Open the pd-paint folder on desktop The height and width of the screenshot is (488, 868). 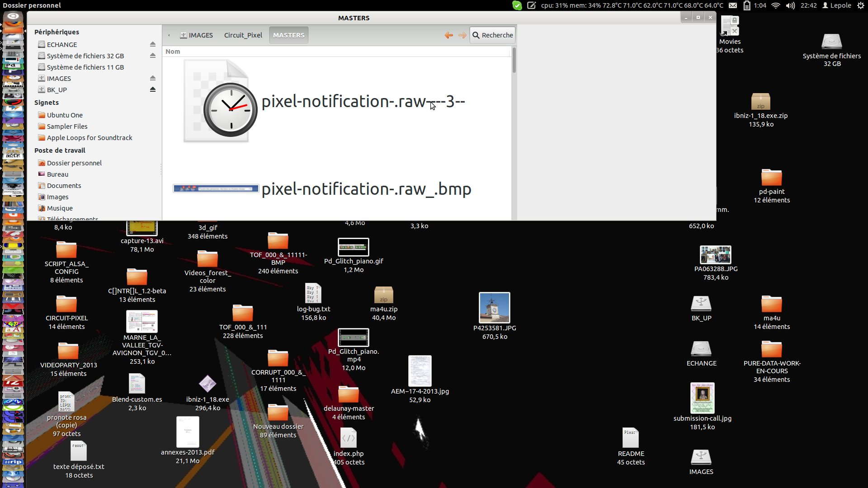tap(771, 178)
